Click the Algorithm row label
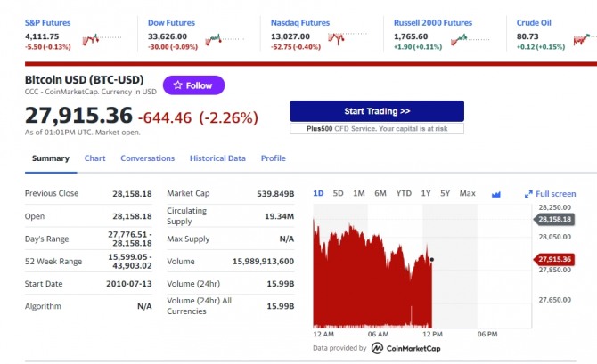The height and width of the screenshot is (364, 597). [43, 306]
